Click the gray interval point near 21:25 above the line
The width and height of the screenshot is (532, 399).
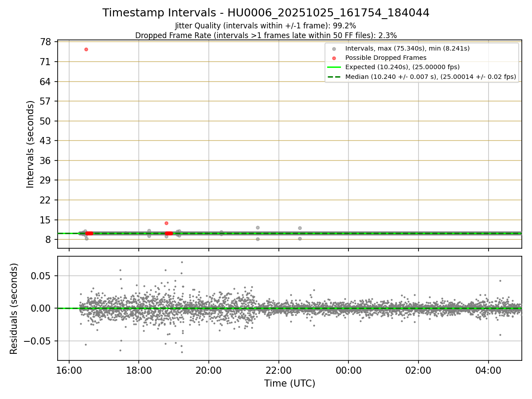pyautogui.click(x=258, y=227)
